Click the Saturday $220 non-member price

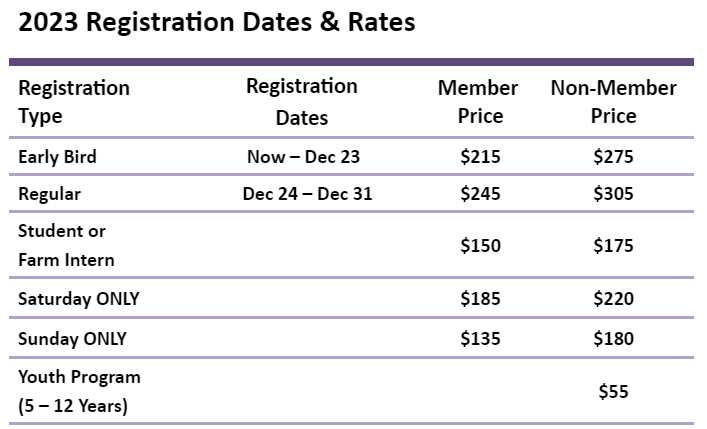click(613, 298)
